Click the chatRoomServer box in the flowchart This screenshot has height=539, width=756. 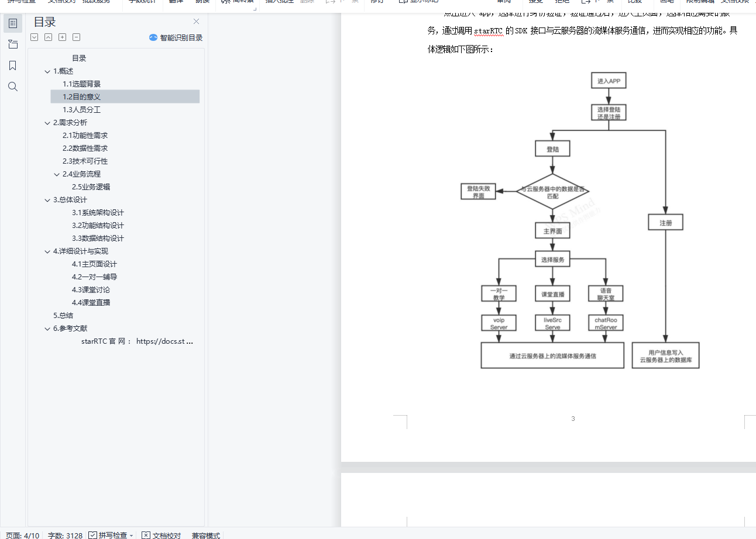click(606, 323)
